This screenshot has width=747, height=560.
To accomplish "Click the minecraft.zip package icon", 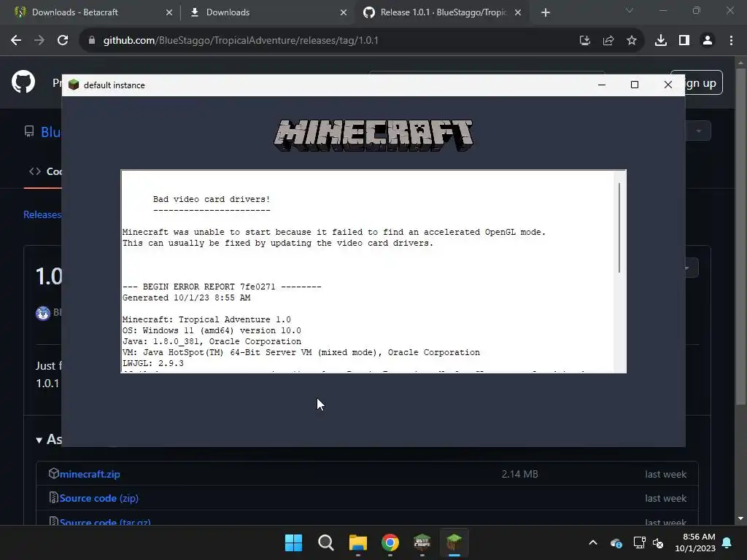I will click(53, 473).
